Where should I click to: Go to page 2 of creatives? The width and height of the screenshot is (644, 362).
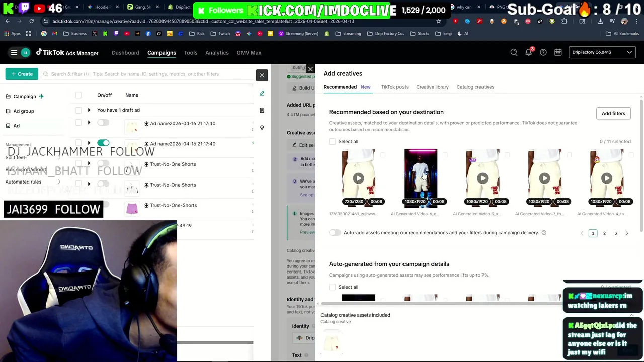(x=604, y=233)
